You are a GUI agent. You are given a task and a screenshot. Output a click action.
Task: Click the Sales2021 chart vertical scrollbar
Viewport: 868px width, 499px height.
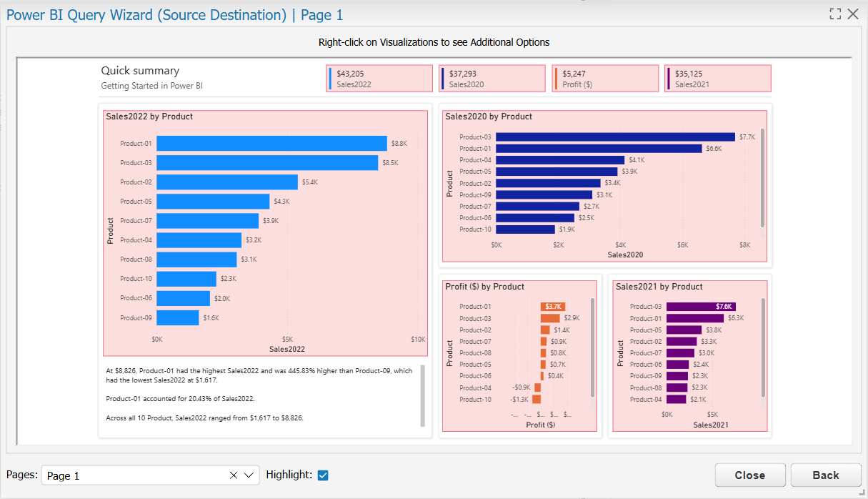[x=762, y=348]
